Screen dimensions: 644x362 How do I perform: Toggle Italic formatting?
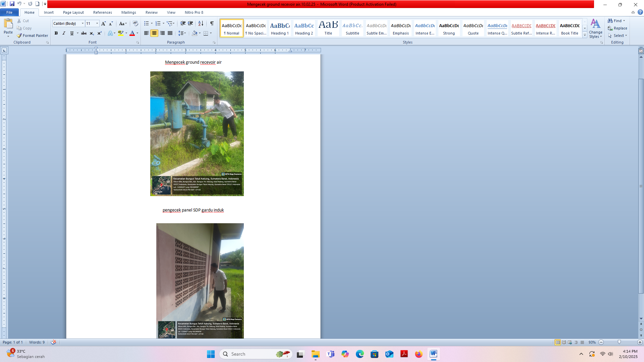tap(64, 33)
